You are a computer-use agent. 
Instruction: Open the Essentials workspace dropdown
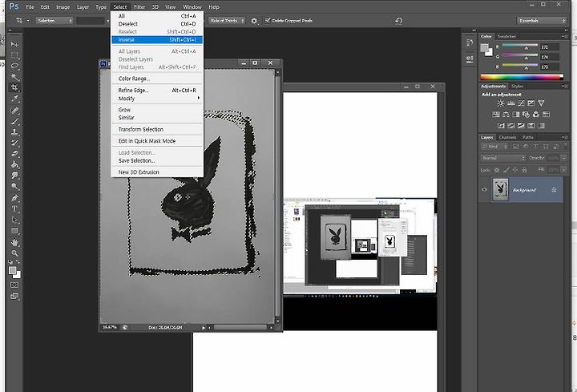(542, 21)
